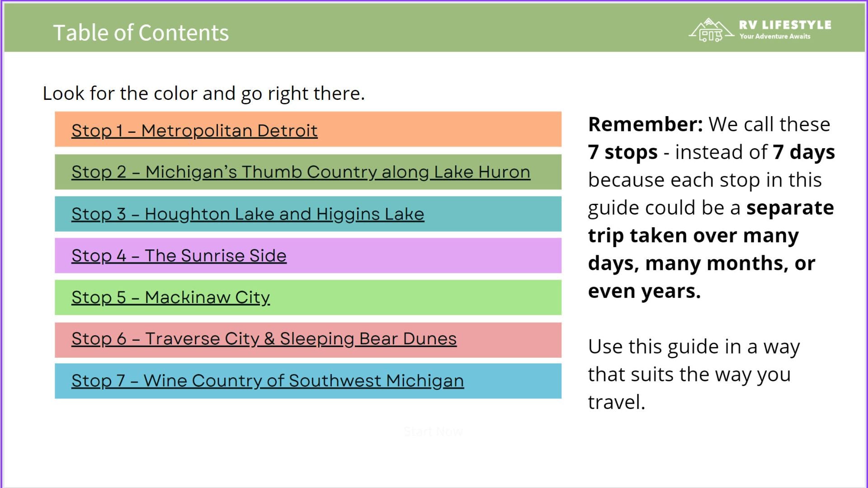Open the Stop 1 – Metropolitan Detroit link
The height and width of the screenshot is (488, 868).
[194, 131]
